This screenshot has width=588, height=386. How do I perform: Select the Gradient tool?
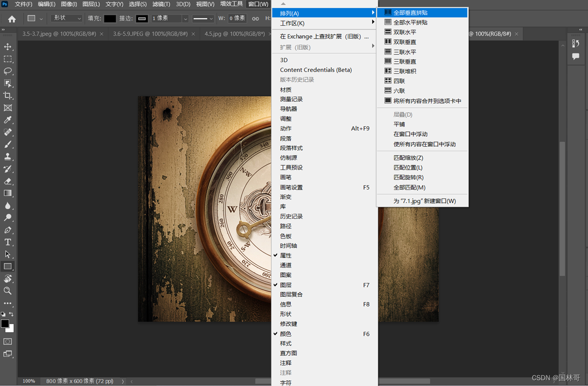8,193
